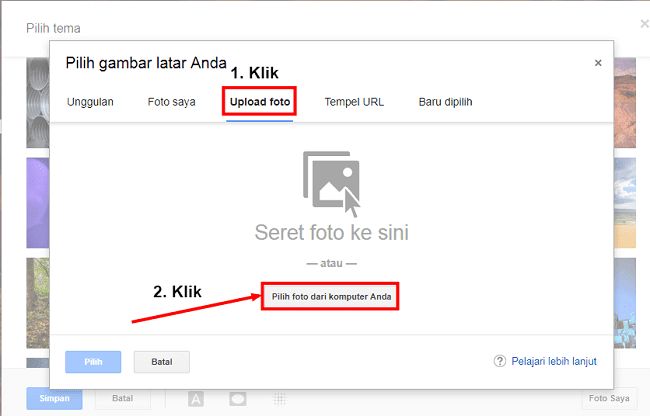Switch to the Unggulan tab
This screenshot has height=416, width=650.
pyautogui.click(x=90, y=102)
